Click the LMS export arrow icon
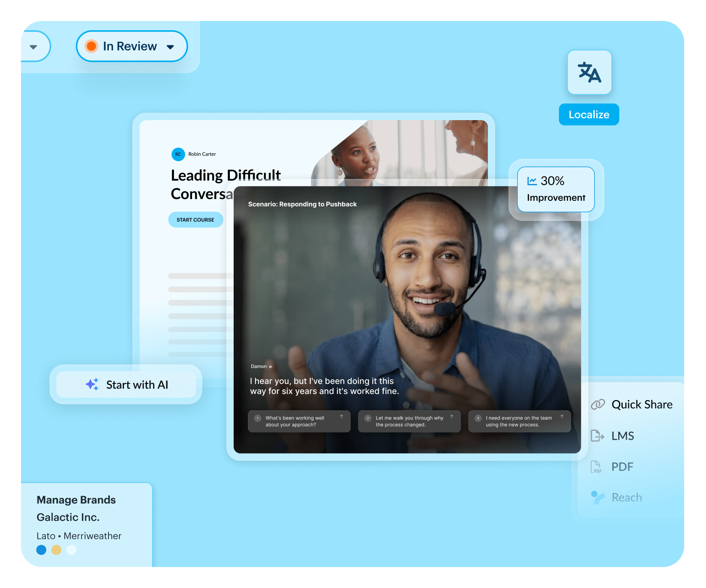The image size is (706, 588). 597,436
